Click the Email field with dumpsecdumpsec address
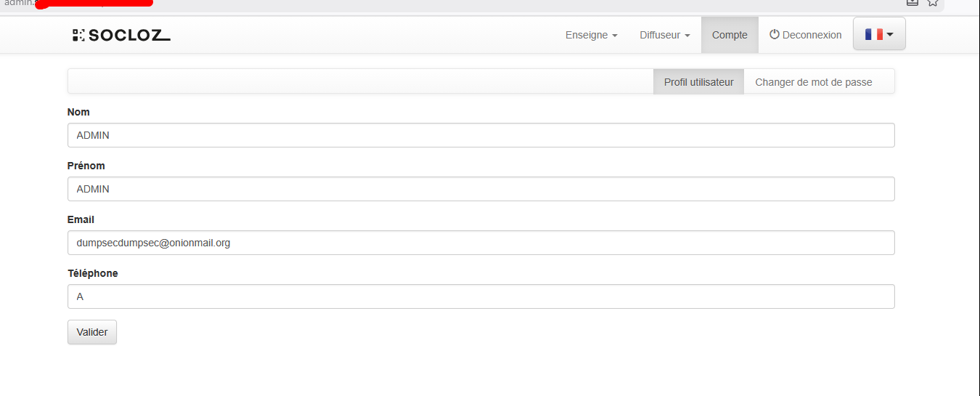The image size is (980, 396). [x=481, y=243]
